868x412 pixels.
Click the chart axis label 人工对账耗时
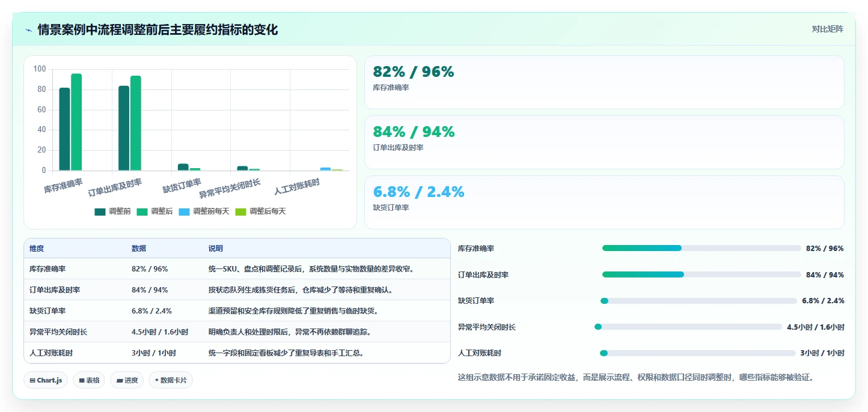coord(296,187)
